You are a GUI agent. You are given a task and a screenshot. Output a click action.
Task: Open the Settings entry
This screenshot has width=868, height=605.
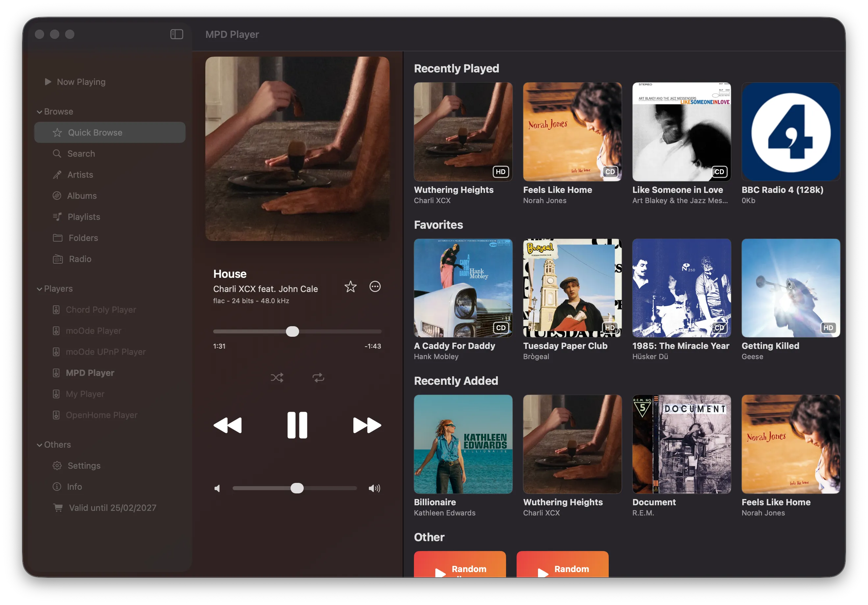[84, 465]
